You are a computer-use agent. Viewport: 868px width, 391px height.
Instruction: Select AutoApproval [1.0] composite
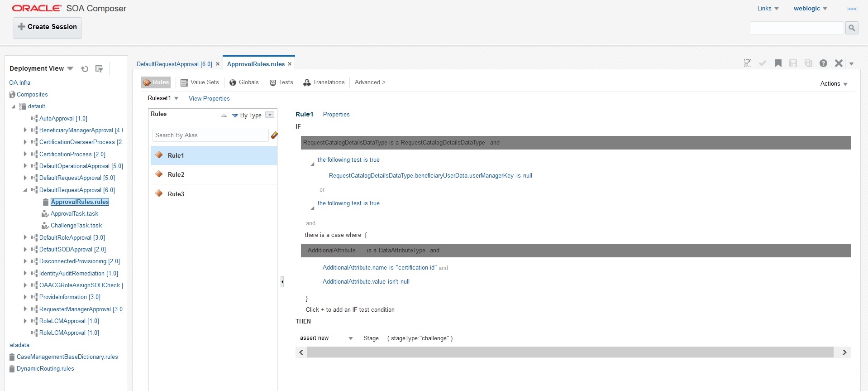[x=63, y=119]
